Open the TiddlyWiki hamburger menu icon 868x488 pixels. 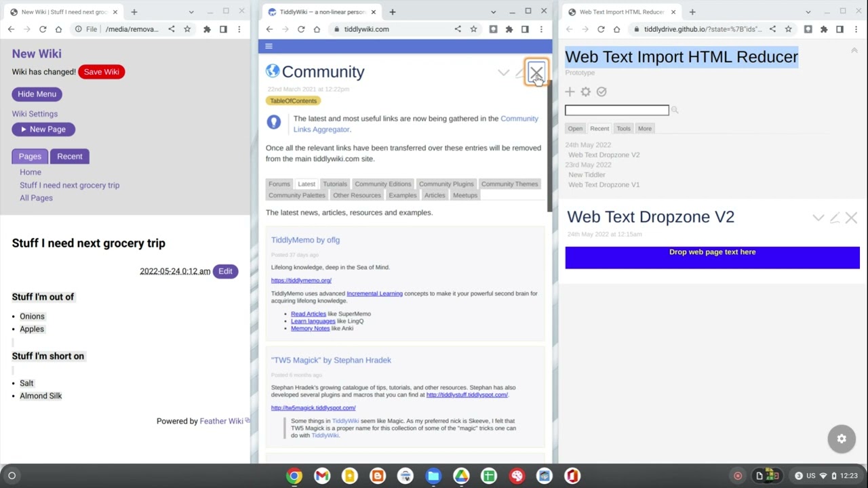[x=269, y=46]
